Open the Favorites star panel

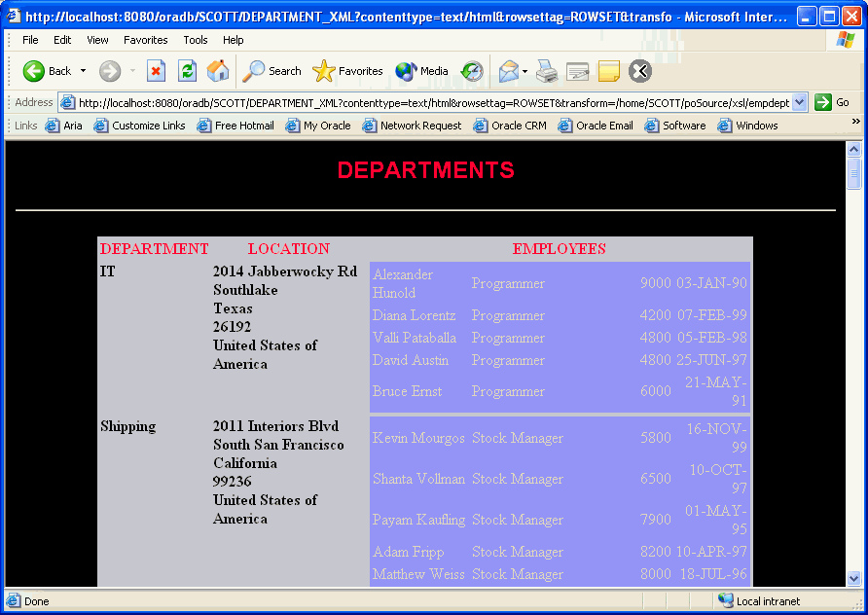[x=347, y=71]
